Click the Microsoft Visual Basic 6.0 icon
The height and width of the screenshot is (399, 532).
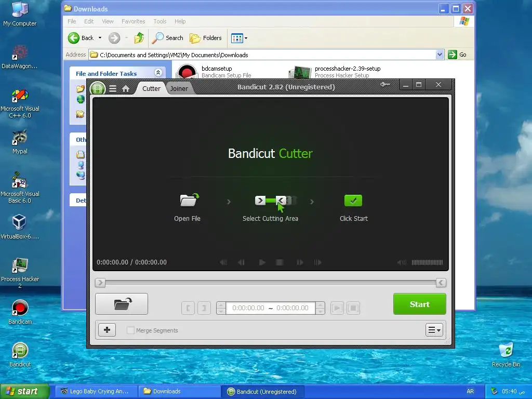coord(20,188)
